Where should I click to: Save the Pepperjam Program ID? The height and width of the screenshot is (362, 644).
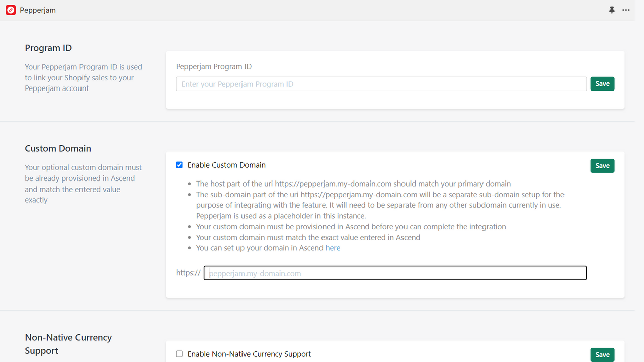pos(602,84)
